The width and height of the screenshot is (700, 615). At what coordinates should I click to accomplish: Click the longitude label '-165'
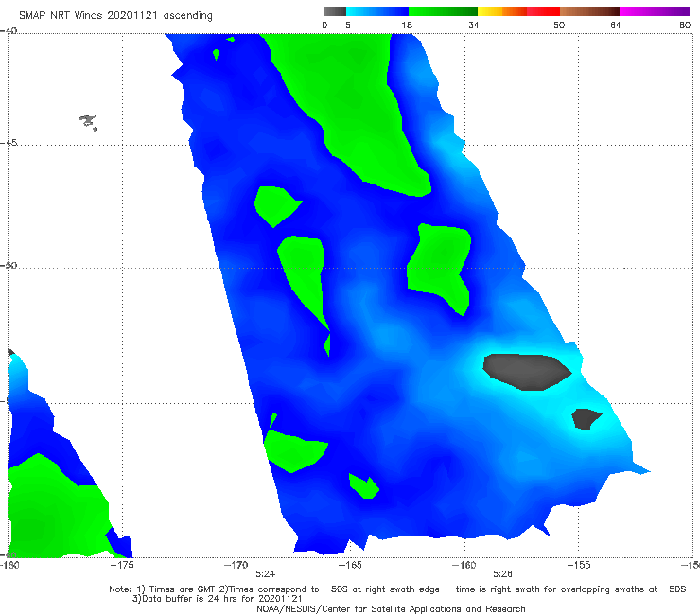coord(350,565)
